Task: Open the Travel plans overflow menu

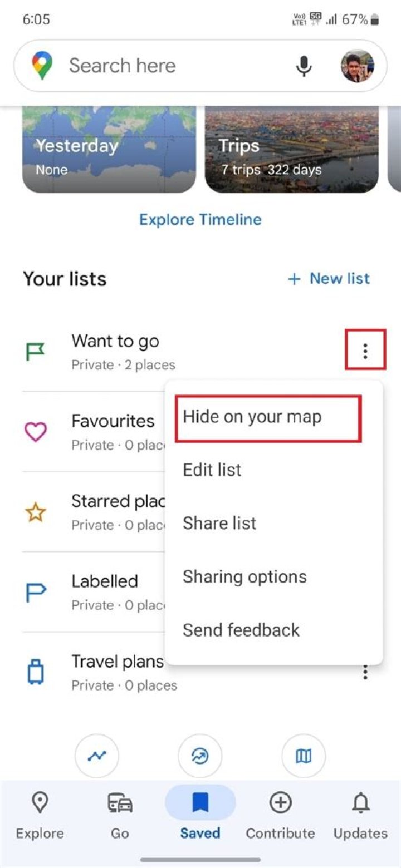Action: (365, 672)
